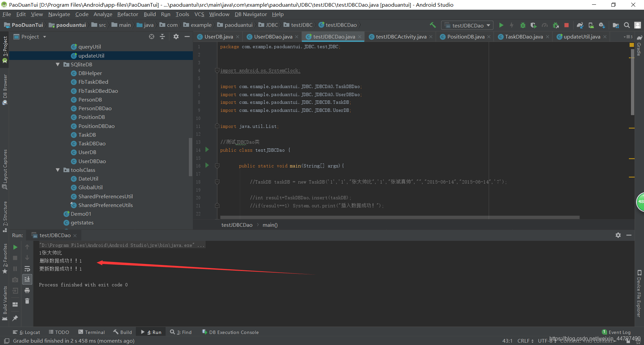The image size is (644, 345).
Task: Switch to PositionDB.java tab
Action: click(465, 37)
